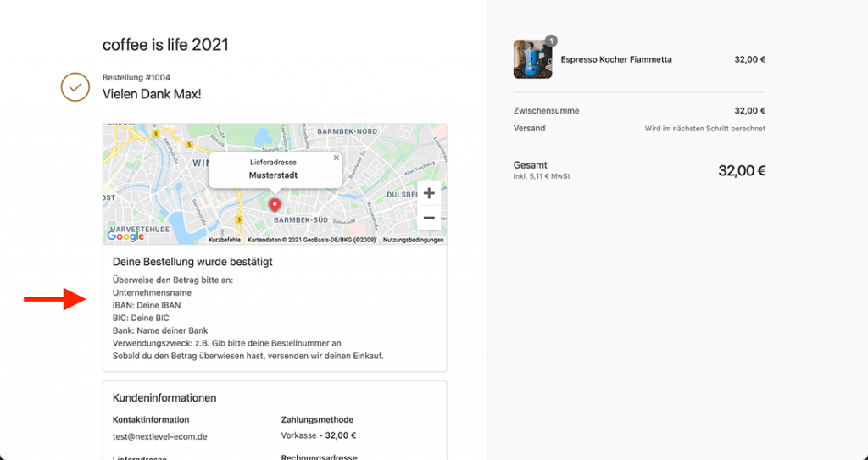
Task: Select 'Überweise den Betrag bitte an:' text
Action: (173, 280)
